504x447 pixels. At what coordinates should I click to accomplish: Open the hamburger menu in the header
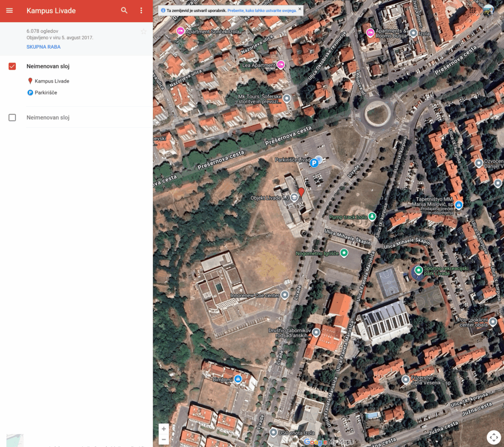[x=9, y=10]
